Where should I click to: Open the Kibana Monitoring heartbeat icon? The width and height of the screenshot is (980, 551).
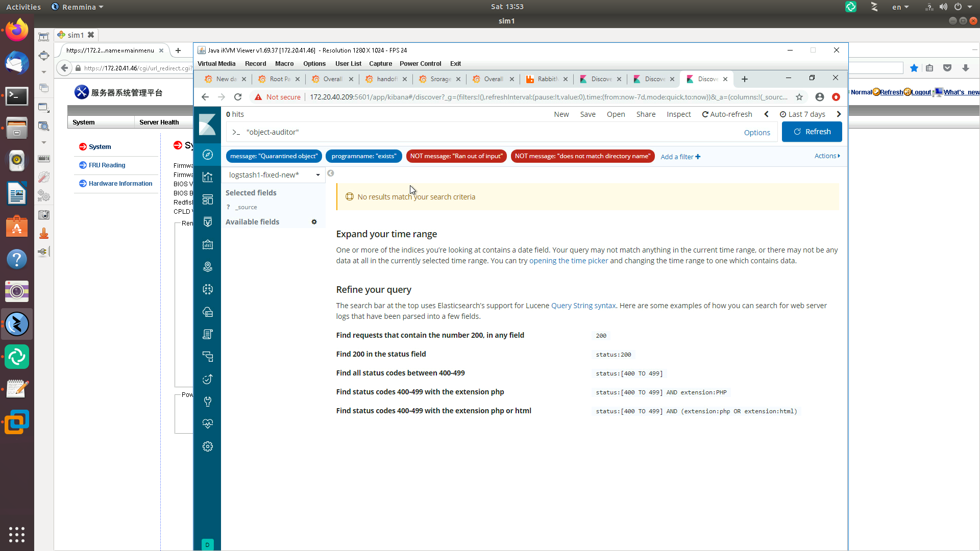[x=207, y=424]
